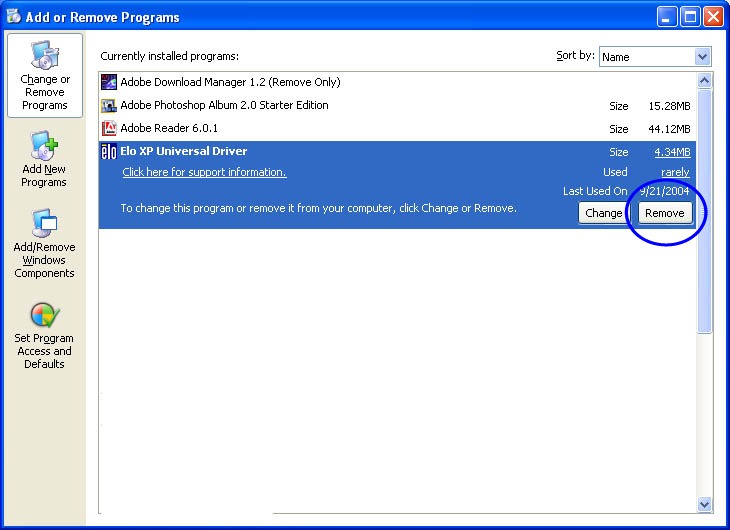Screen dimensions: 730x530
Task: Click the Adobe Reader 6.0.1 program icon
Action: (109, 128)
